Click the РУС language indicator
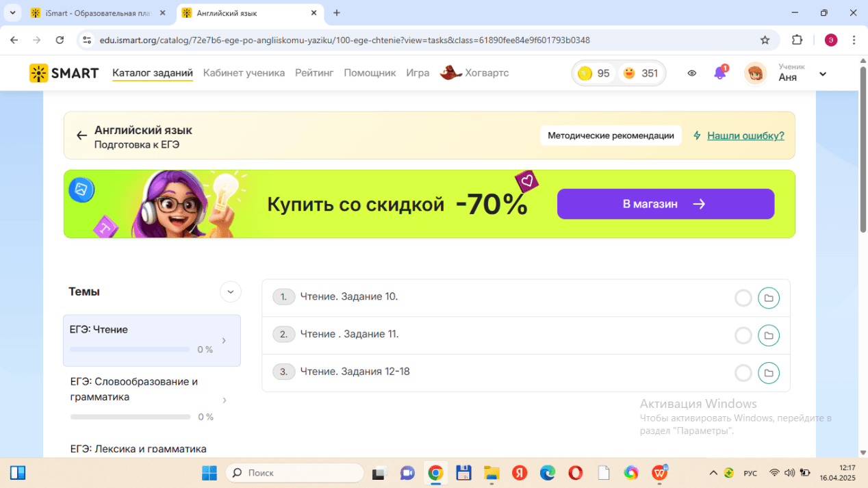 pyautogui.click(x=750, y=473)
